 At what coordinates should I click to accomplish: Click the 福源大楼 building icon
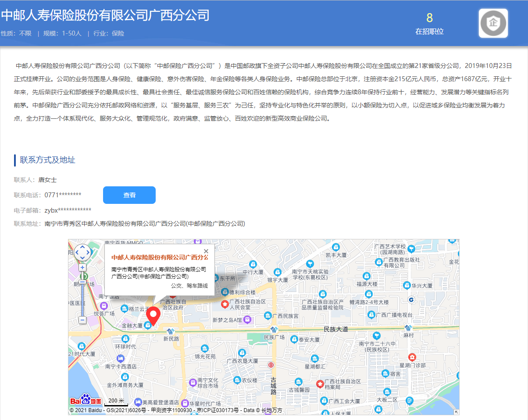367,276
